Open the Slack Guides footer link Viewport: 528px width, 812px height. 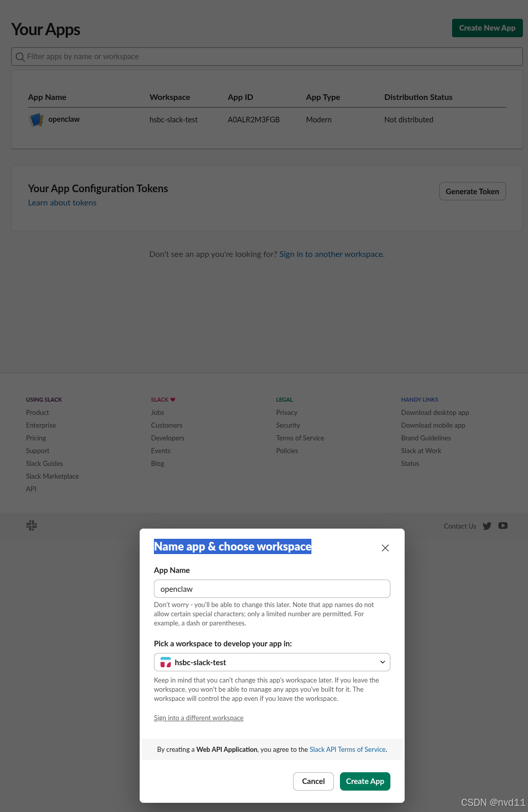point(44,463)
